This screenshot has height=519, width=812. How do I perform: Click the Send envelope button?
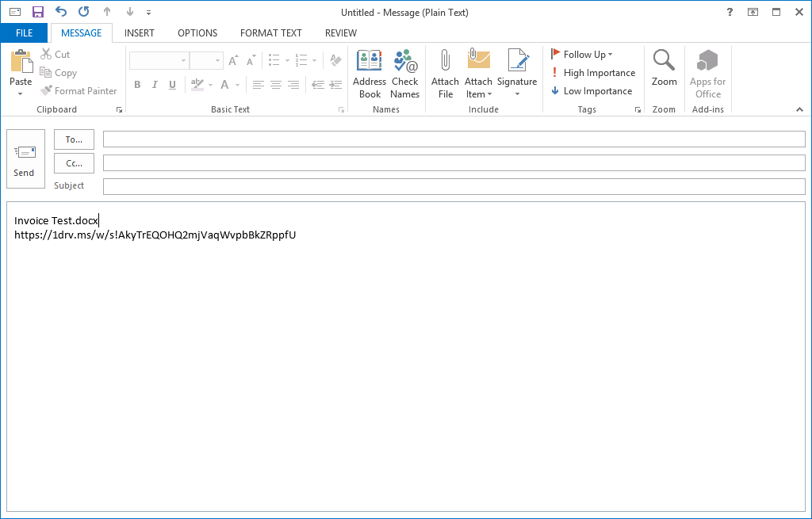point(25,159)
